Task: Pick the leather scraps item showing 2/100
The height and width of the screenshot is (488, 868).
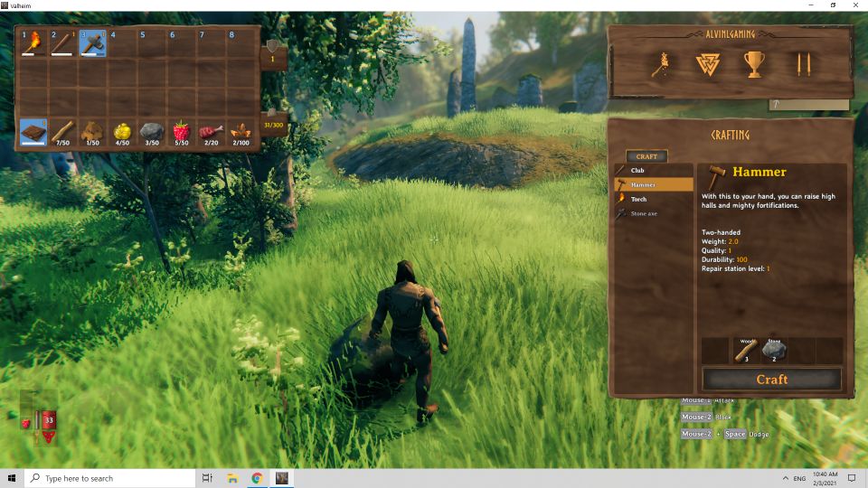Action: tap(241, 132)
